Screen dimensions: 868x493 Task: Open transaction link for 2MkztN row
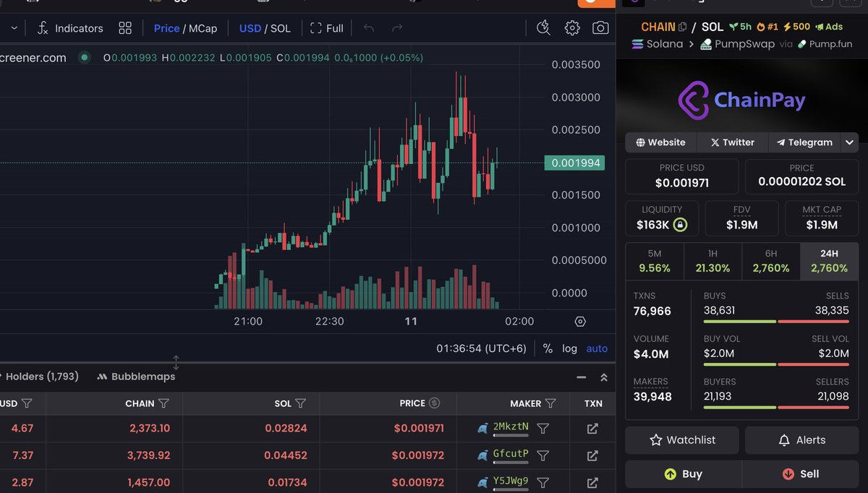(592, 429)
